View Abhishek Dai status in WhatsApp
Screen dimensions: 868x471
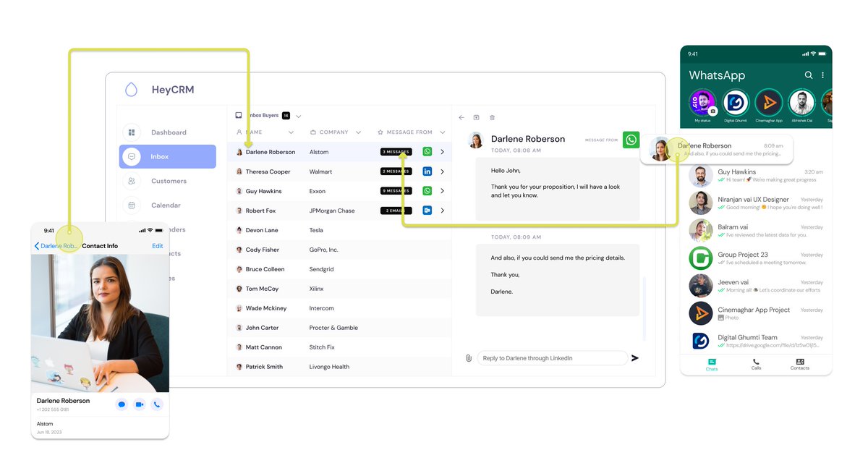[x=801, y=103]
